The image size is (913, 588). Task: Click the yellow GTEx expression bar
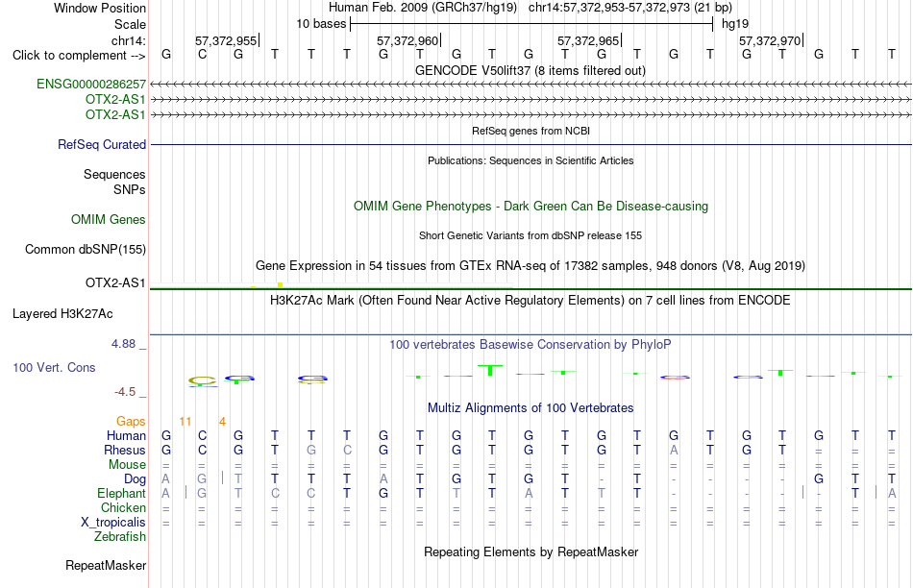[x=280, y=284]
